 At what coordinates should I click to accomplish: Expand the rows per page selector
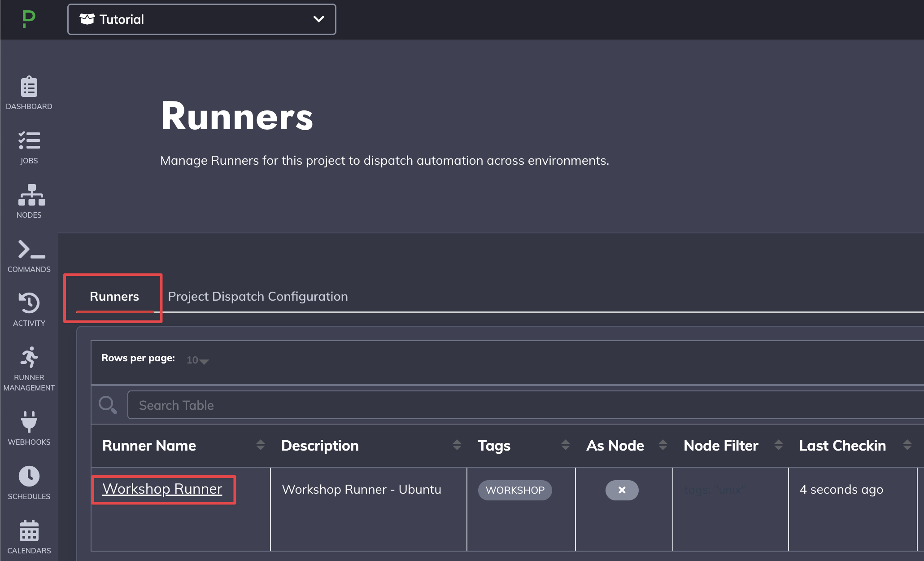(198, 360)
